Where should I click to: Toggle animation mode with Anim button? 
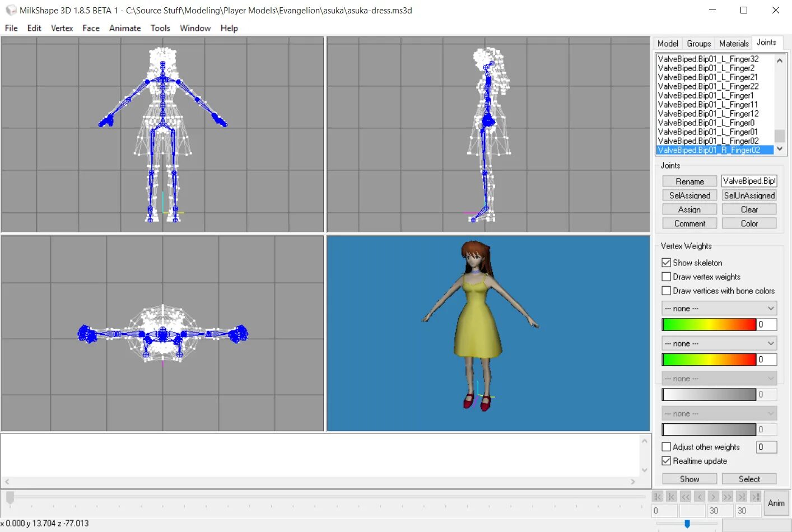pos(776,503)
